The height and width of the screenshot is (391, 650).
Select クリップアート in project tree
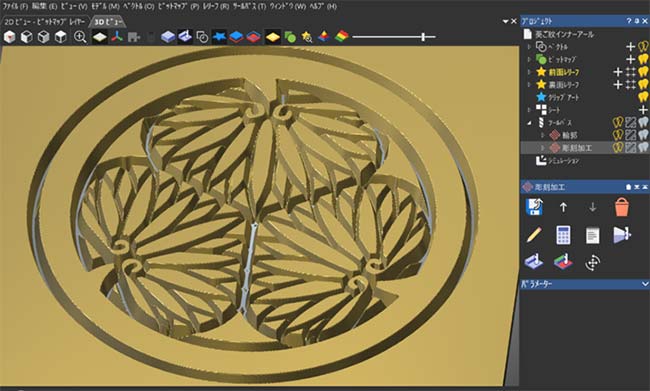[x=558, y=97]
